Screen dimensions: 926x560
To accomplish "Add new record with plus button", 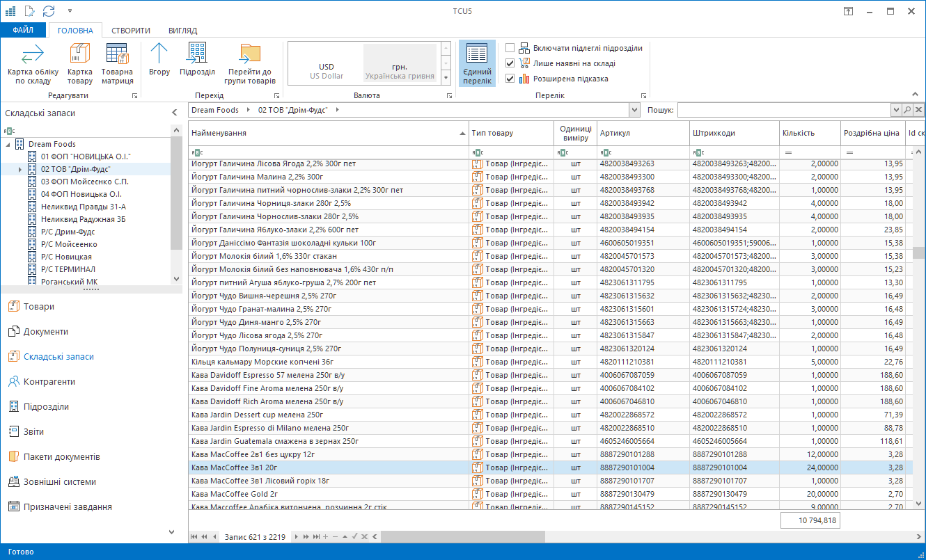I will tap(325, 536).
